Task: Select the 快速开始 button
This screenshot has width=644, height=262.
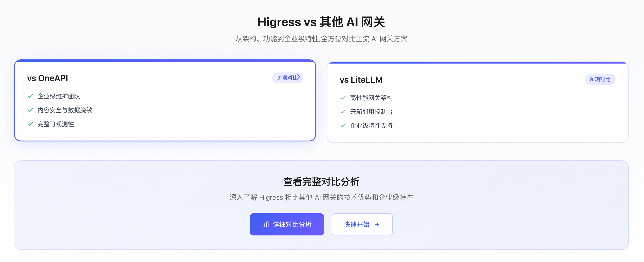Action: pos(361,224)
